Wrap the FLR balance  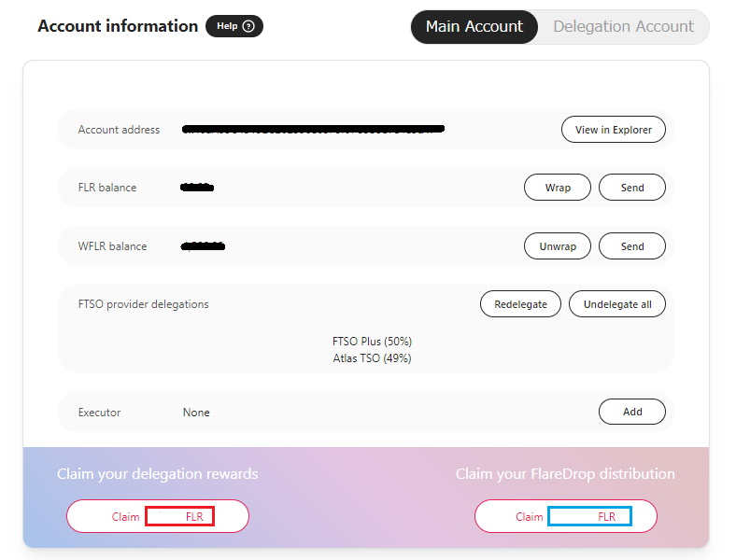coord(558,188)
